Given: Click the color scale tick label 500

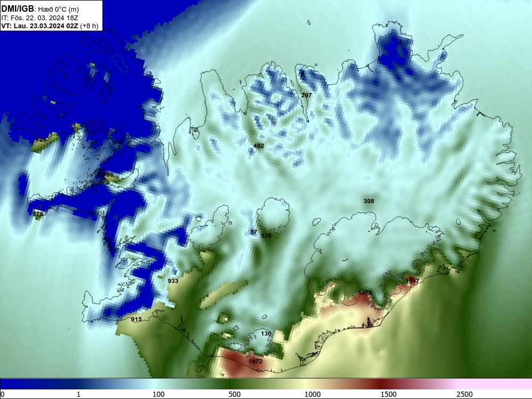Looking at the screenshot, I should (x=235, y=394).
